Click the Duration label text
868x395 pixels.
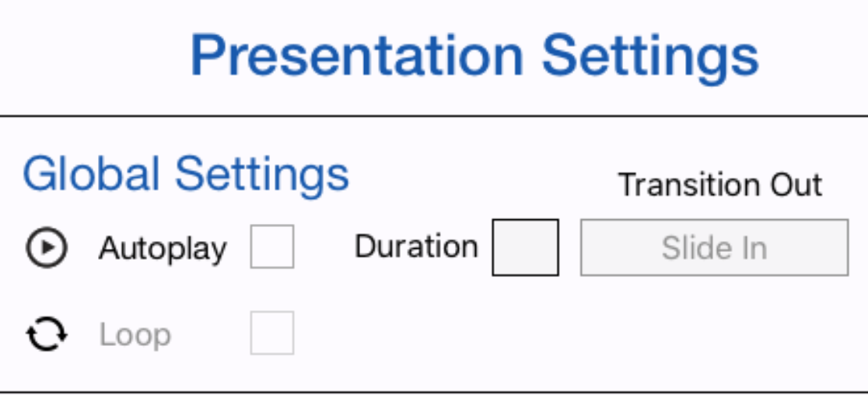coord(416,246)
